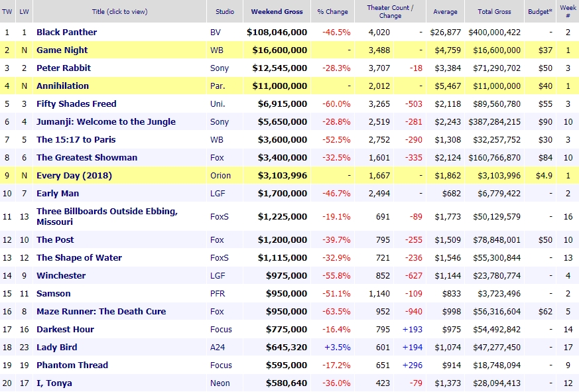This screenshot has height=392, width=579.
Task: Open The Shape of Water page
Action: pyautogui.click(x=79, y=258)
